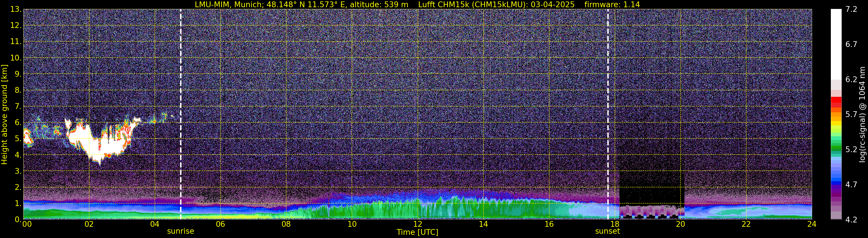
Task: Click the 4.2 value on the colorbar
Action: 851,220
